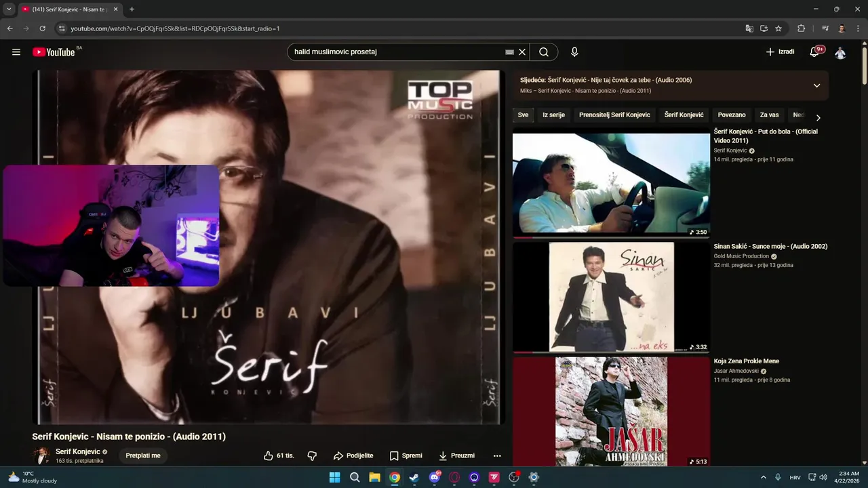Open the Jašar Ahmedovski video thumbnail

pos(611,411)
